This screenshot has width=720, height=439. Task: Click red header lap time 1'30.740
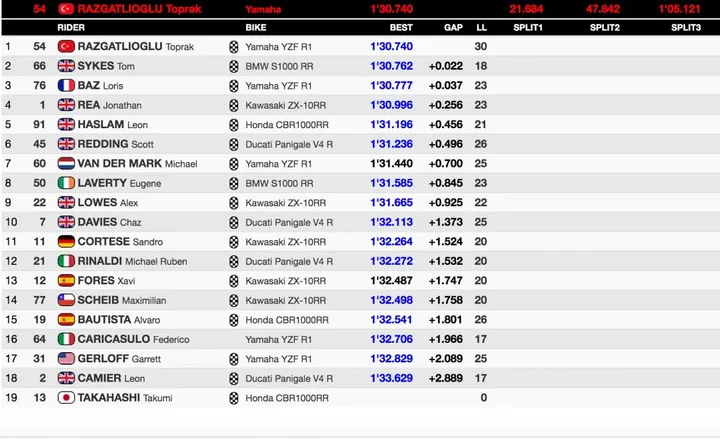coord(391,9)
